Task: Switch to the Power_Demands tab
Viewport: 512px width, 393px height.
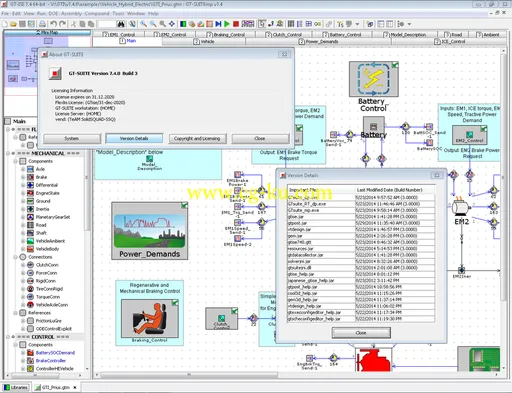Action: point(318,41)
